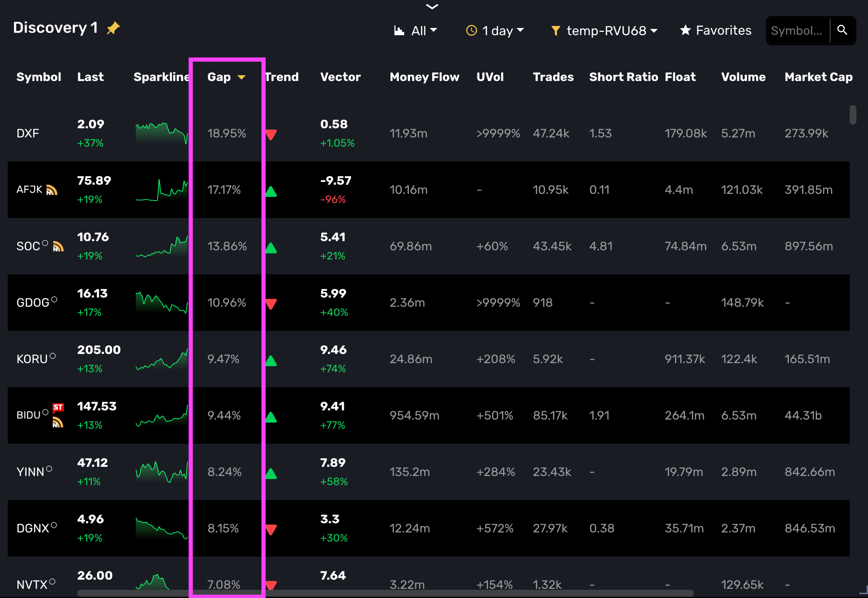Toggle the circle marker next to GDOG

tap(54, 299)
